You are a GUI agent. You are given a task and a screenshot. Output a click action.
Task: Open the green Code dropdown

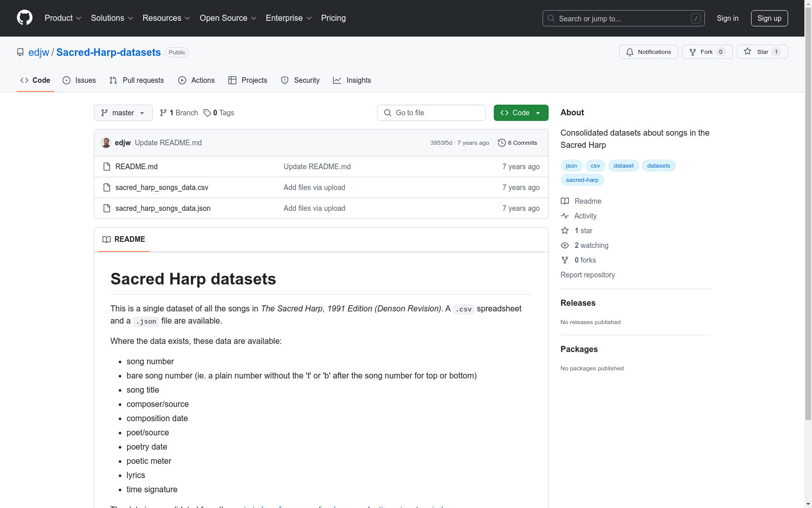coord(521,113)
